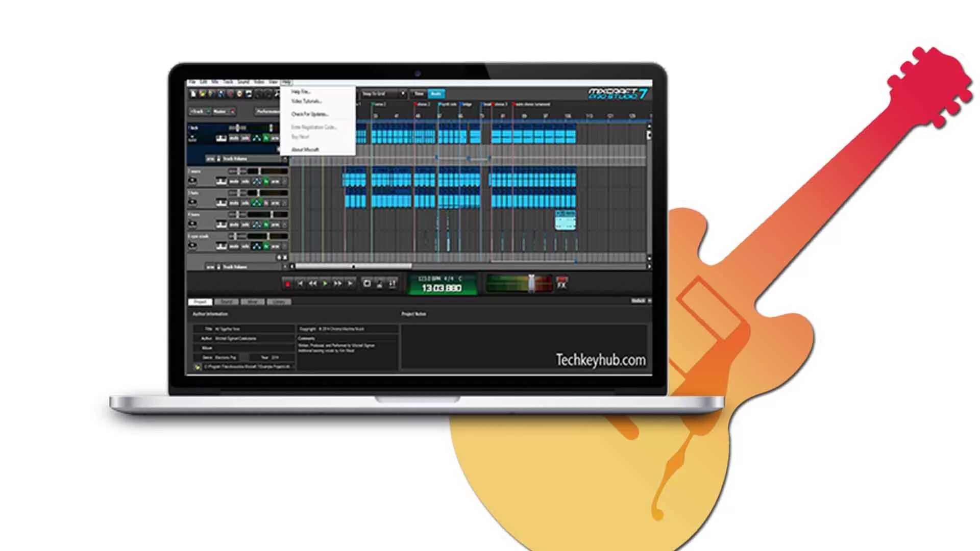Open the Snap To Grid dropdown
The width and height of the screenshot is (980, 551).
pyautogui.click(x=383, y=94)
